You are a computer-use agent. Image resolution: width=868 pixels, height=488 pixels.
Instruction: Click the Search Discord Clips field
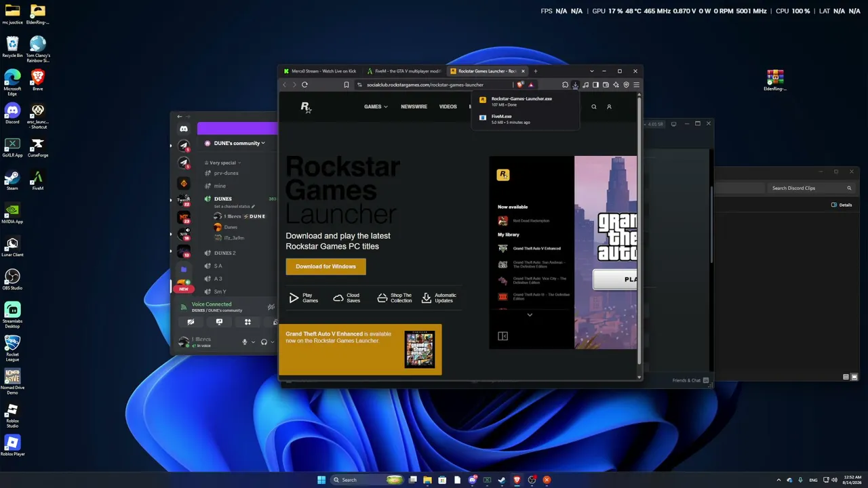click(810, 188)
